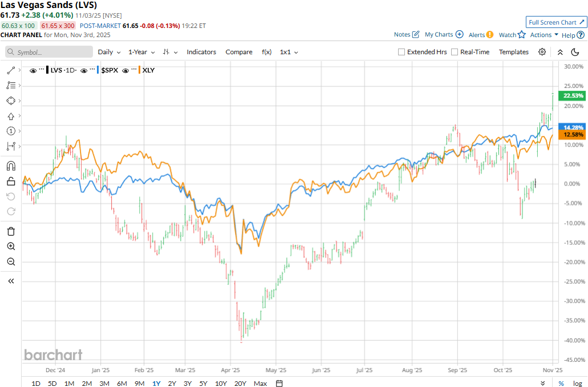Zoom in on the chart
The height and width of the screenshot is (387, 588).
click(10, 247)
